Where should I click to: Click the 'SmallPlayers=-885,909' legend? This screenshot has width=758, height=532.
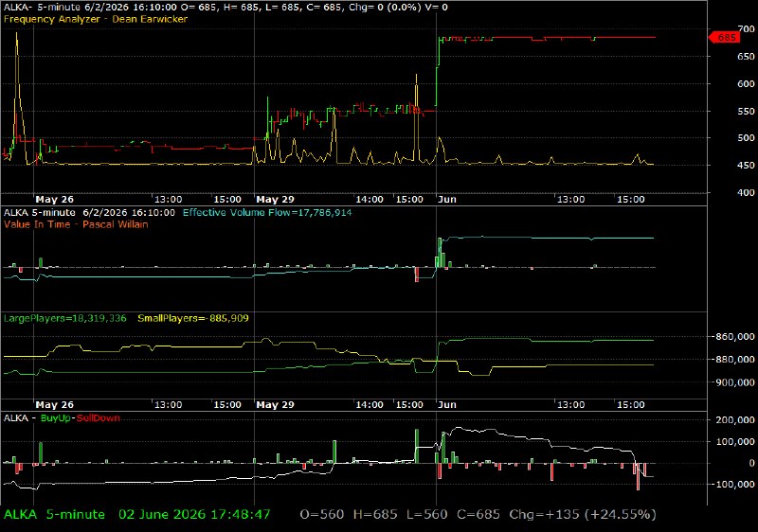coord(193,318)
